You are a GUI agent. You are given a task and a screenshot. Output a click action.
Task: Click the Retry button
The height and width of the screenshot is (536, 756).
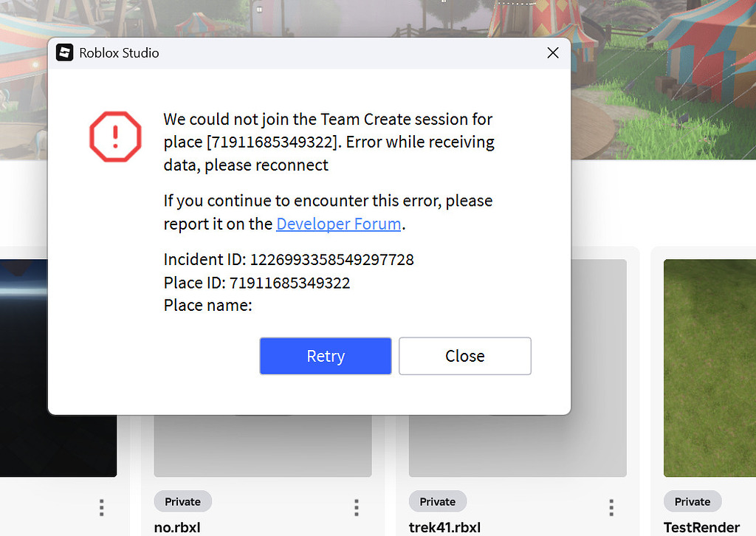tap(325, 356)
